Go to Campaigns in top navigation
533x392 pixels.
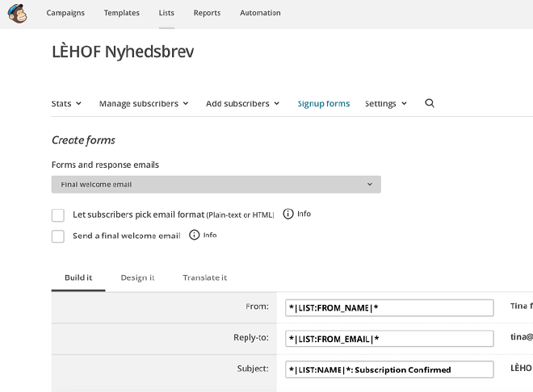point(65,13)
